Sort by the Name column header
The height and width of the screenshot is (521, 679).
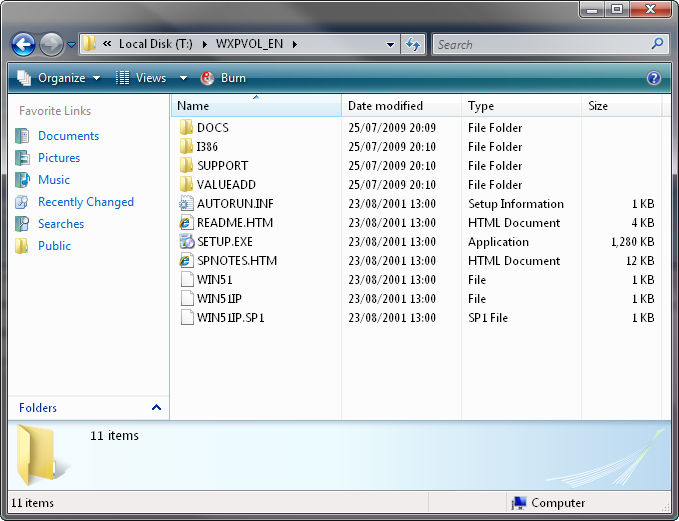(256, 106)
